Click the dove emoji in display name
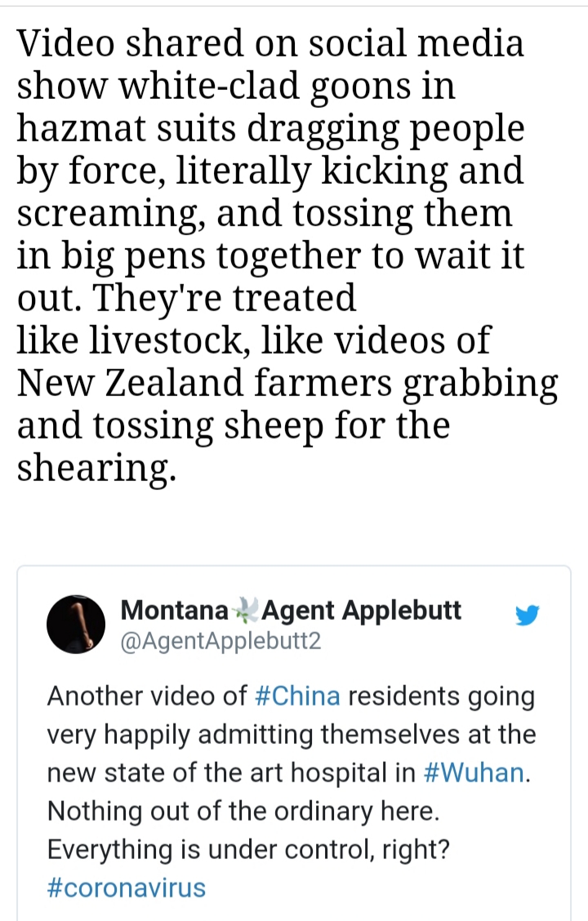Screen dimensions: 588x921 (x=245, y=610)
